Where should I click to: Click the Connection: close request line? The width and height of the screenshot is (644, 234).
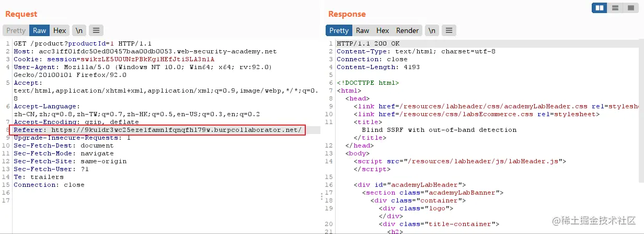tap(49, 185)
